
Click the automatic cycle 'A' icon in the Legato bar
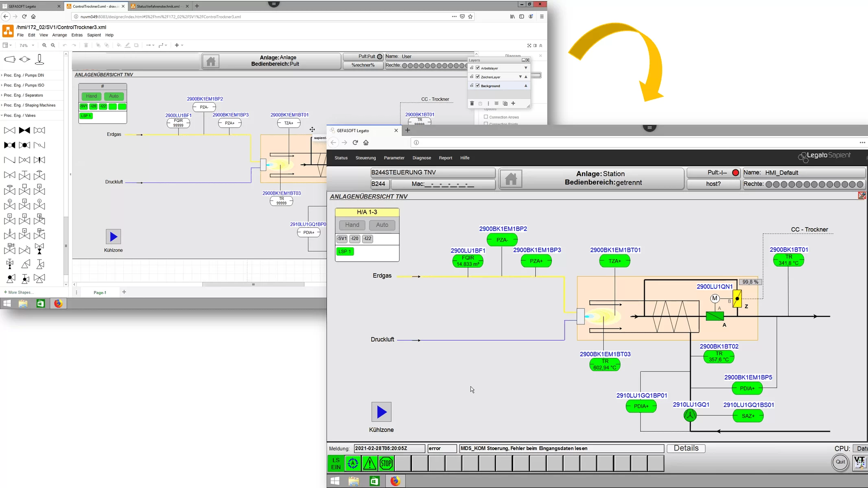(x=353, y=463)
